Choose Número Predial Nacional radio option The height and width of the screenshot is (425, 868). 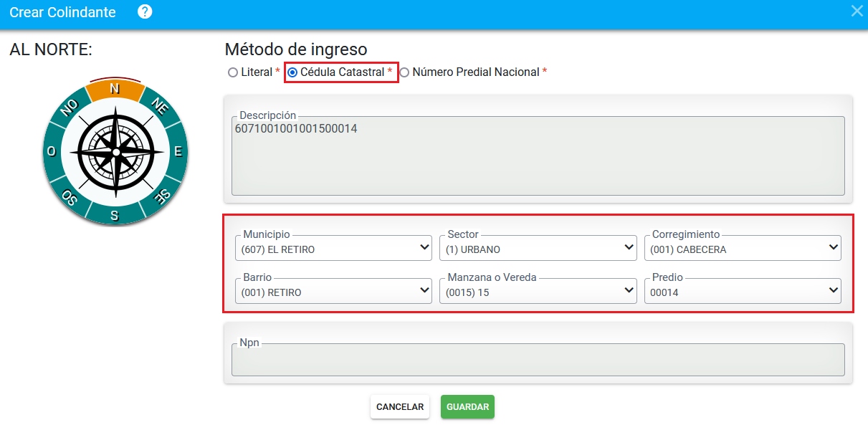coord(404,72)
